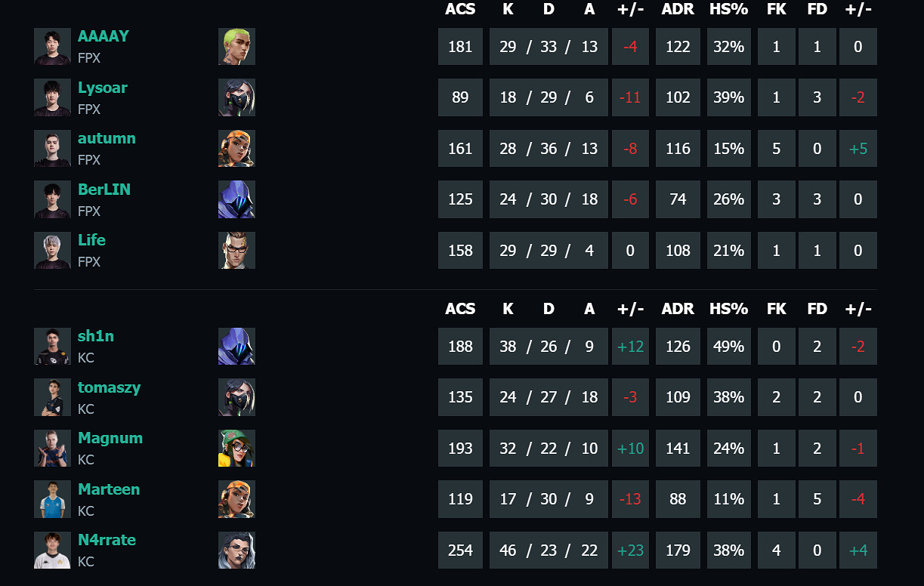Viewport: 924px width, 586px height.
Task: Click tomaszy's agent icon
Action: tap(236, 397)
